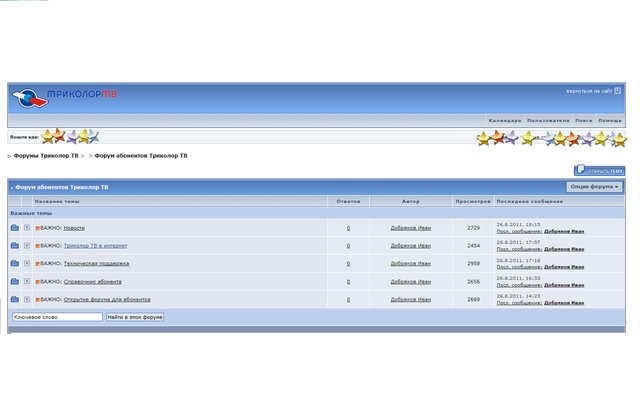Click the date 26.8.2011, 14:23
The width and height of the screenshot is (640, 400).
click(x=518, y=296)
